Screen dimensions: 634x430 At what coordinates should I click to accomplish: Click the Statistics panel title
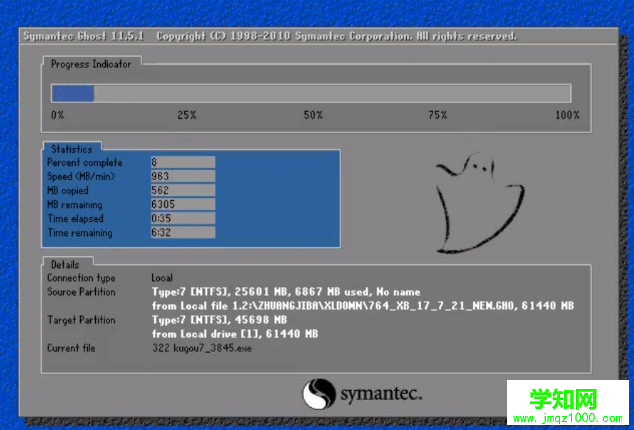pyautogui.click(x=72, y=149)
